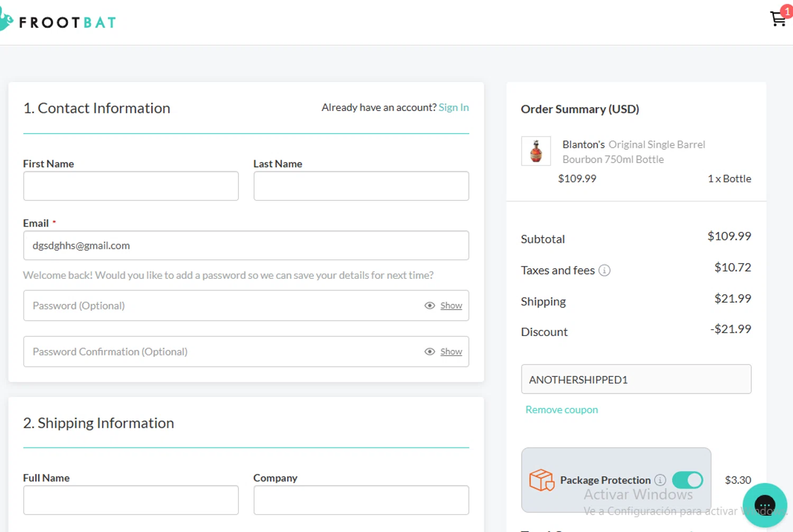This screenshot has height=532, width=793.
Task: Click the Package Protection box icon
Action: click(541, 480)
